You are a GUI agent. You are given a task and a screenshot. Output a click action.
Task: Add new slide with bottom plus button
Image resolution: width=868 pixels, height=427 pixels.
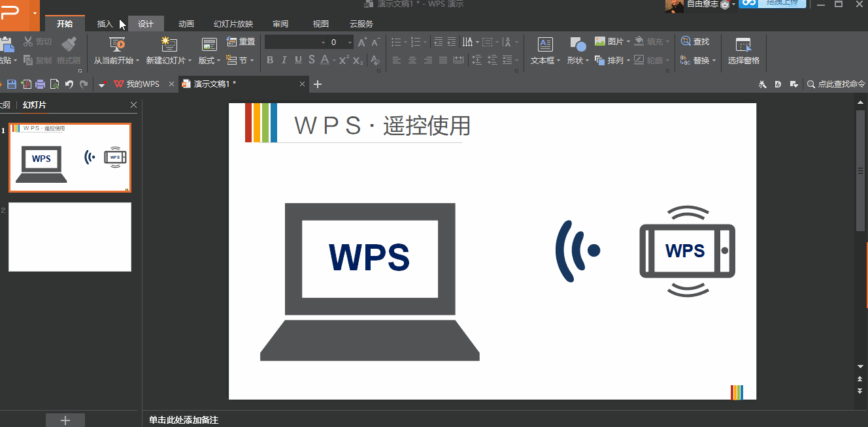pyautogui.click(x=65, y=420)
